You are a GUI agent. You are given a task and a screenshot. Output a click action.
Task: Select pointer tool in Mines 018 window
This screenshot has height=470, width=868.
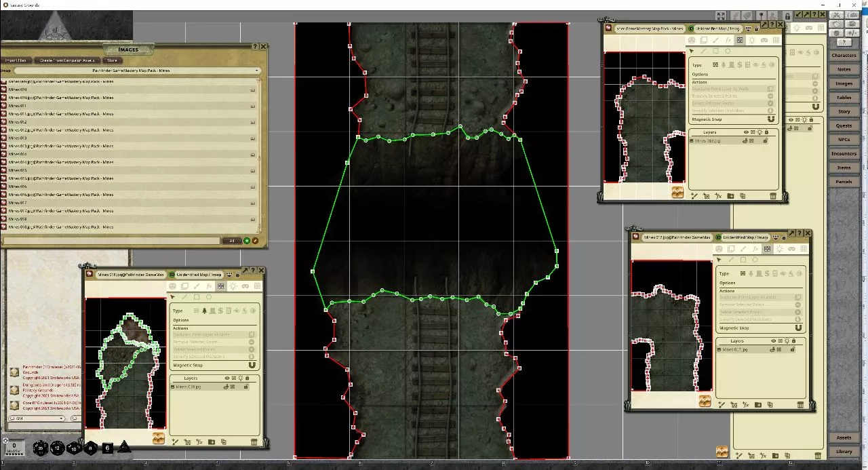172,297
